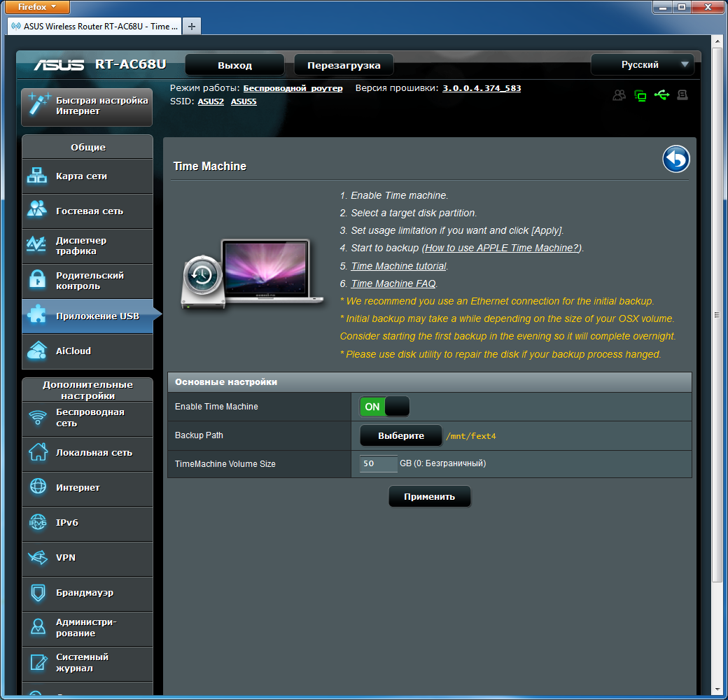Click the /mnt/fext4 backup path text
Screen dimensions: 728x700
point(471,436)
